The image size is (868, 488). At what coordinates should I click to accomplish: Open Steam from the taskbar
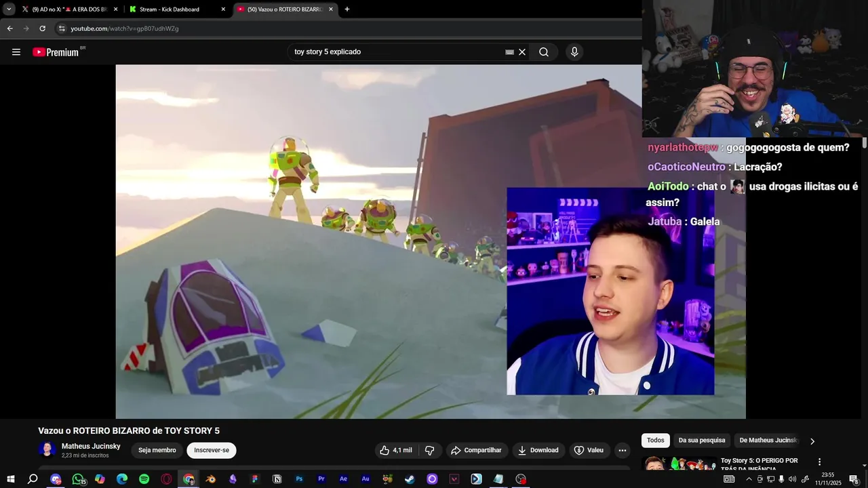tap(410, 479)
